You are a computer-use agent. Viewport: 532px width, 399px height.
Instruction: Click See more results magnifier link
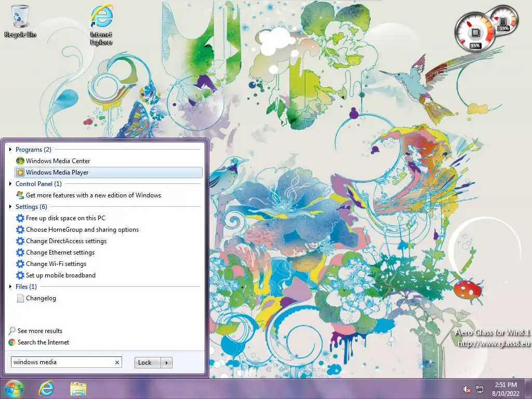tap(36, 331)
